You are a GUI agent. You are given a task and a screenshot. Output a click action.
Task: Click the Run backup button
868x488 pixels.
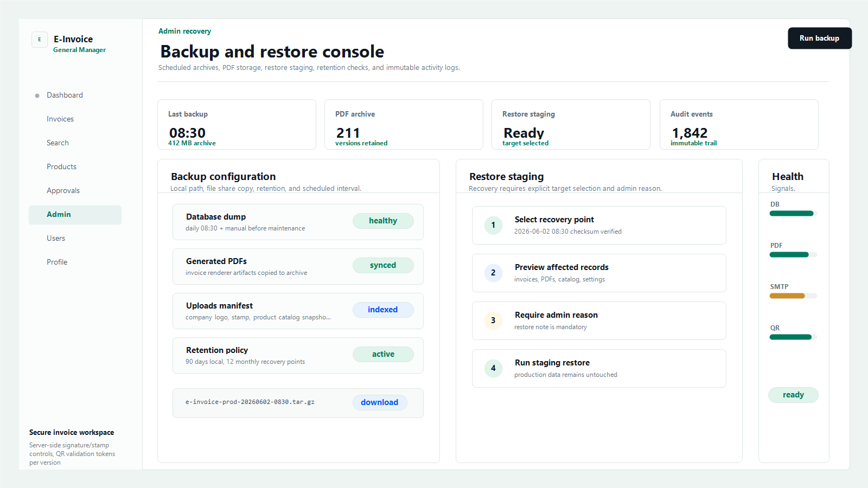coord(820,38)
